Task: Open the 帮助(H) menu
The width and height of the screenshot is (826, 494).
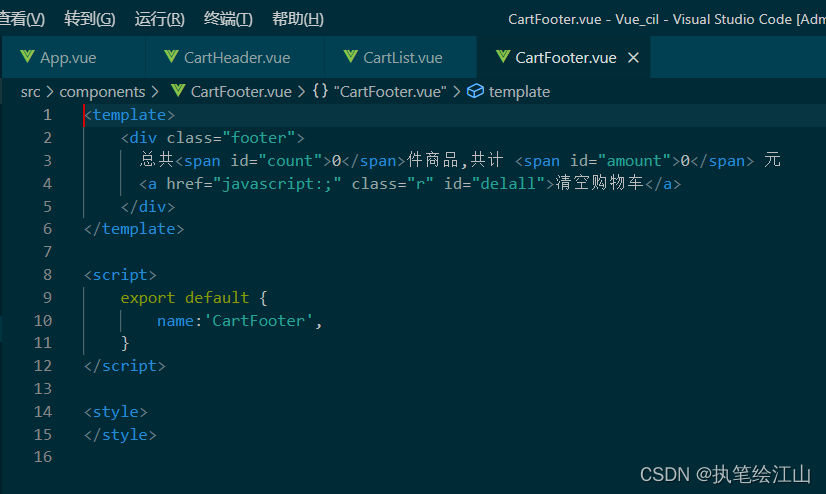Action: coord(298,19)
